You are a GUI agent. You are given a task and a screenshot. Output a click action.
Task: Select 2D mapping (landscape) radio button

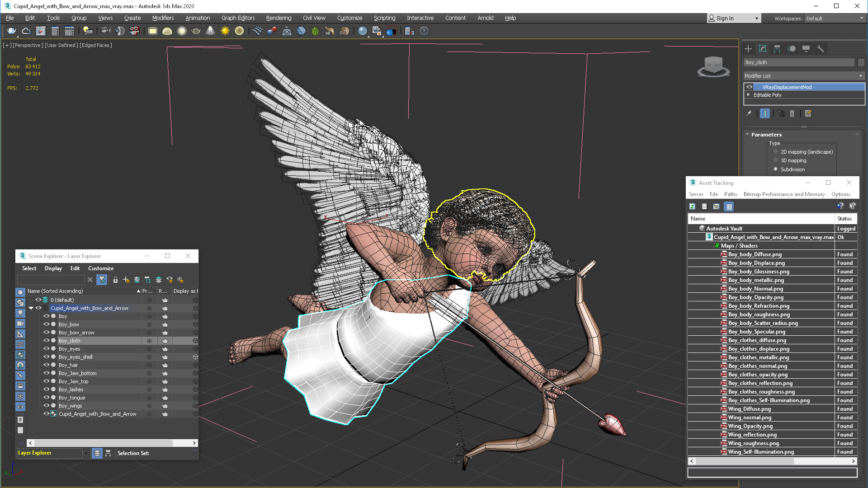(776, 152)
